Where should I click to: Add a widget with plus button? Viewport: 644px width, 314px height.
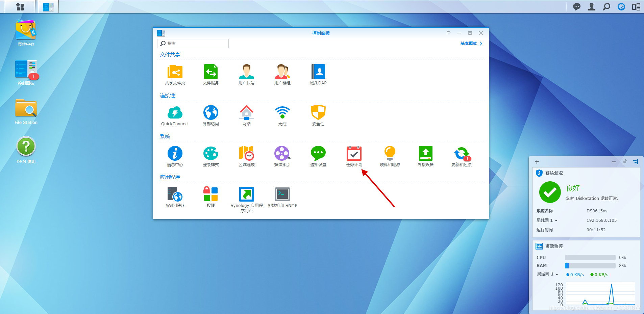537,162
